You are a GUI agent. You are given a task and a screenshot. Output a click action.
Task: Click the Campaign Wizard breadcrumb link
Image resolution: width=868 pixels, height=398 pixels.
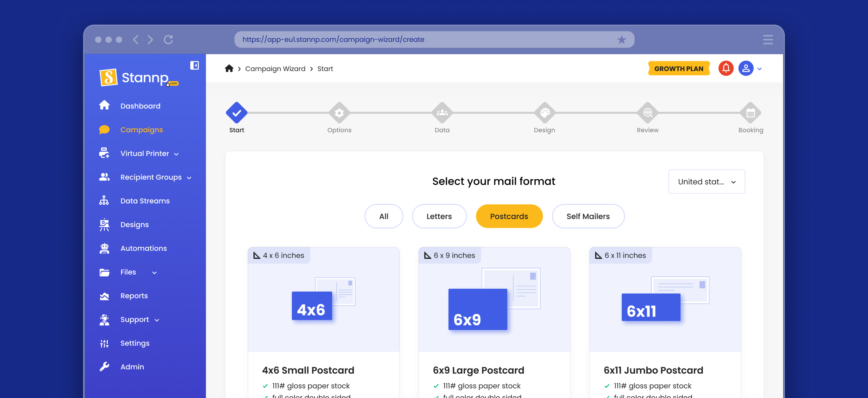[x=275, y=69]
